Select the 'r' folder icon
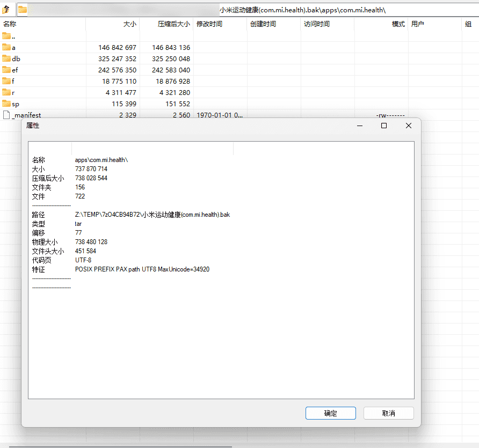 coord(6,92)
